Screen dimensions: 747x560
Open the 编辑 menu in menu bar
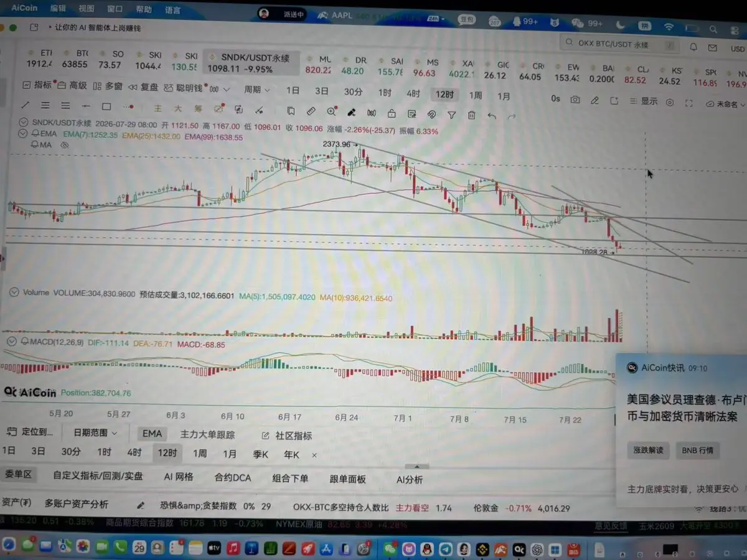click(58, 9)
